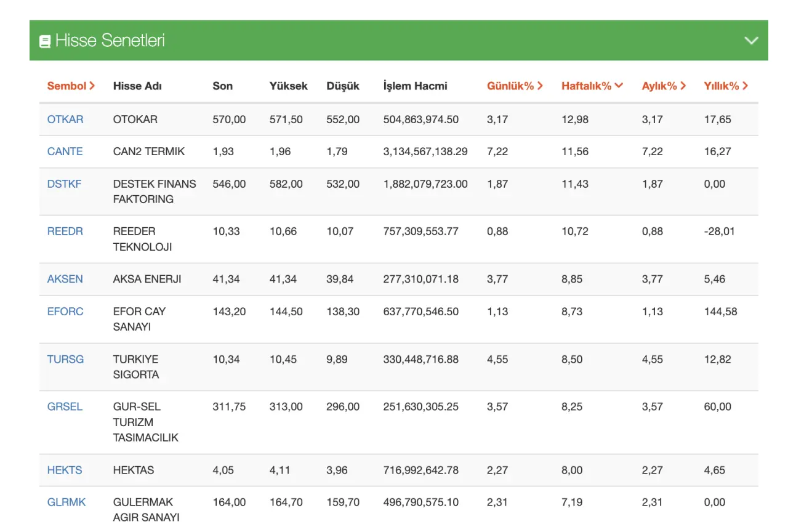Select the GLRMK symbol link
The image size is (788, 532).
(66, 502)
